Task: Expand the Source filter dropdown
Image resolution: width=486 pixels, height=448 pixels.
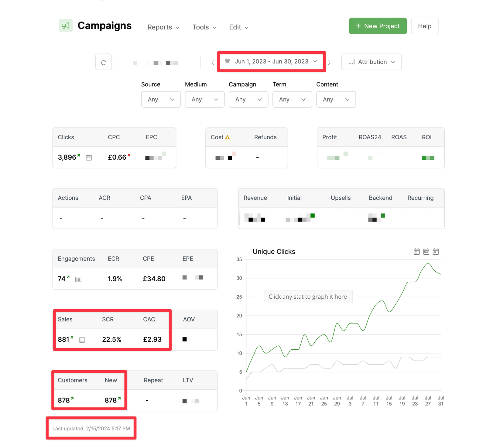Action: point(161,100)
